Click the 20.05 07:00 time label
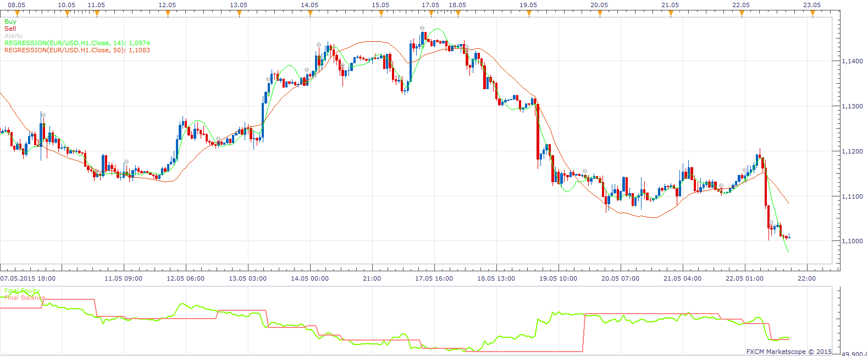Image resolution: width=868 pixels, height=356 pixels. click(x=621, y=278)
